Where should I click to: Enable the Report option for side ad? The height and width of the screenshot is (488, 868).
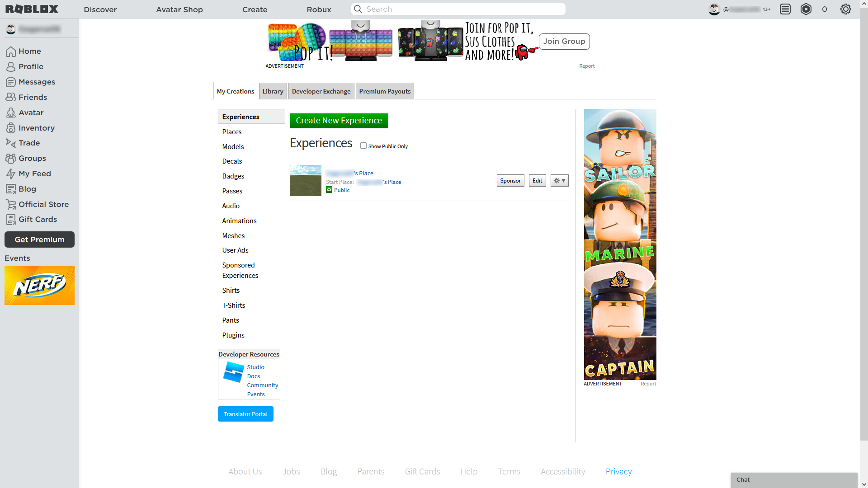648,383
